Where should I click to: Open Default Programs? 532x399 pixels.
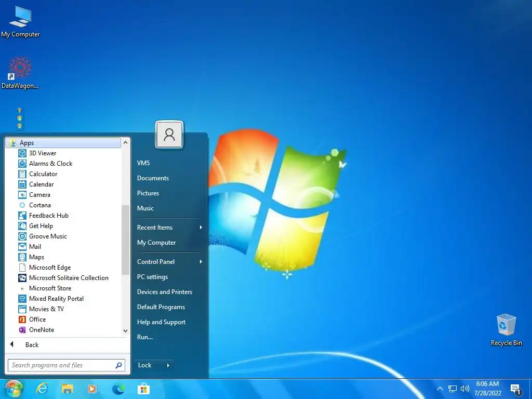pos(161,307)
